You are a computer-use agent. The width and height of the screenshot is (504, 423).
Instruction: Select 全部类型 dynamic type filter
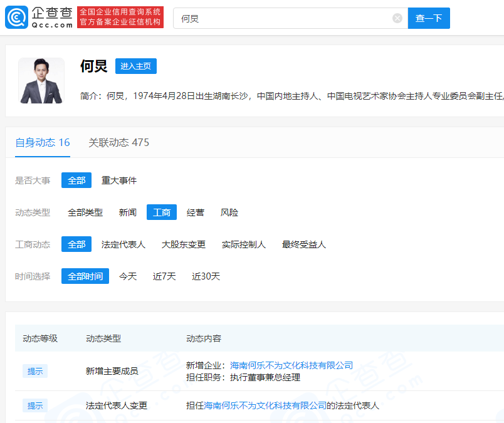(x=85, y=212)
